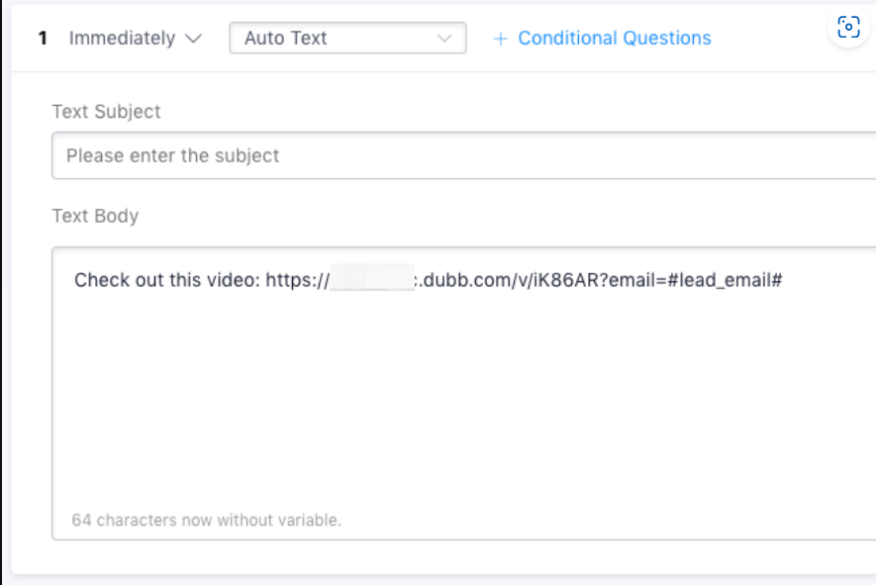Expand the Auto Text selector using its arrow
Viewport: 876px width, 588px height.
coord(446,38)
